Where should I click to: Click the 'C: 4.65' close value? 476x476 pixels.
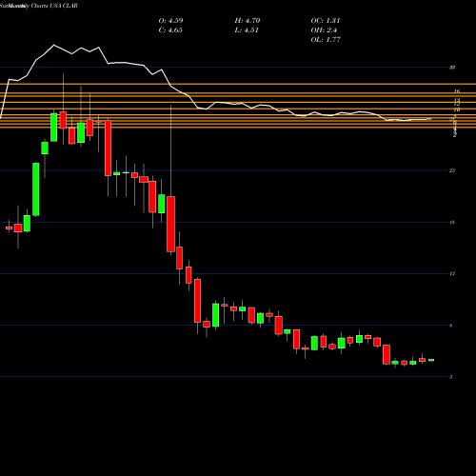(x=170, y=30)
